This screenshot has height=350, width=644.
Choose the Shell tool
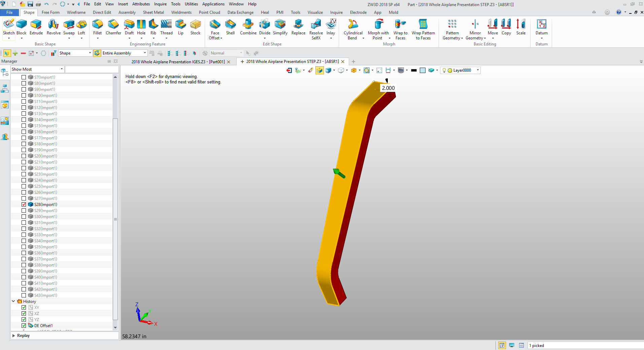click(x=230, y=27)
